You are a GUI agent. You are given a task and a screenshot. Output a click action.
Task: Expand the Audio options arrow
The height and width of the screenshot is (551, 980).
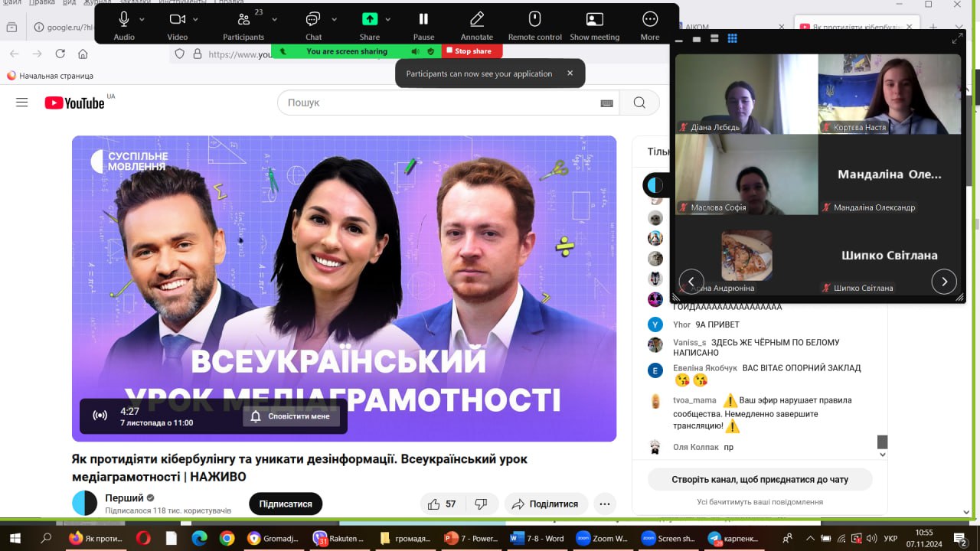[142, 19]
